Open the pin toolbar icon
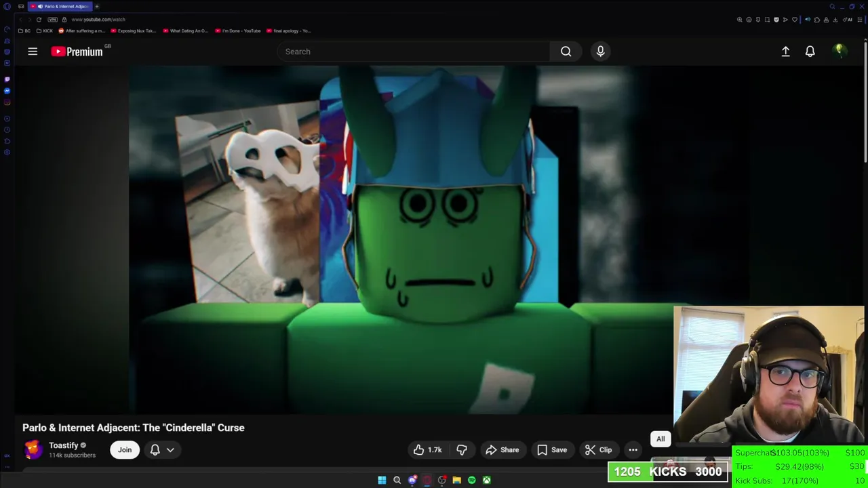The height and width of the screenshot is (488, 868). (x=758, y=20)
